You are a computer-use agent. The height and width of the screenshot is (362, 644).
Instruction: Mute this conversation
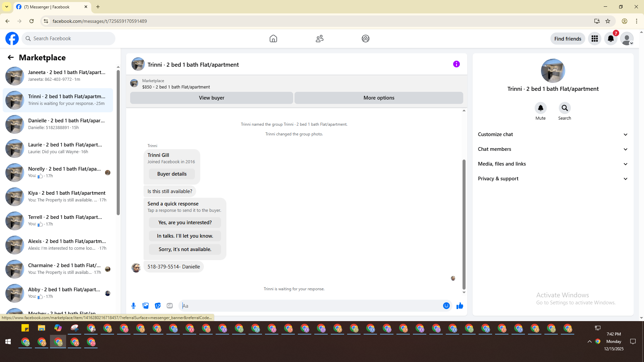540,108
